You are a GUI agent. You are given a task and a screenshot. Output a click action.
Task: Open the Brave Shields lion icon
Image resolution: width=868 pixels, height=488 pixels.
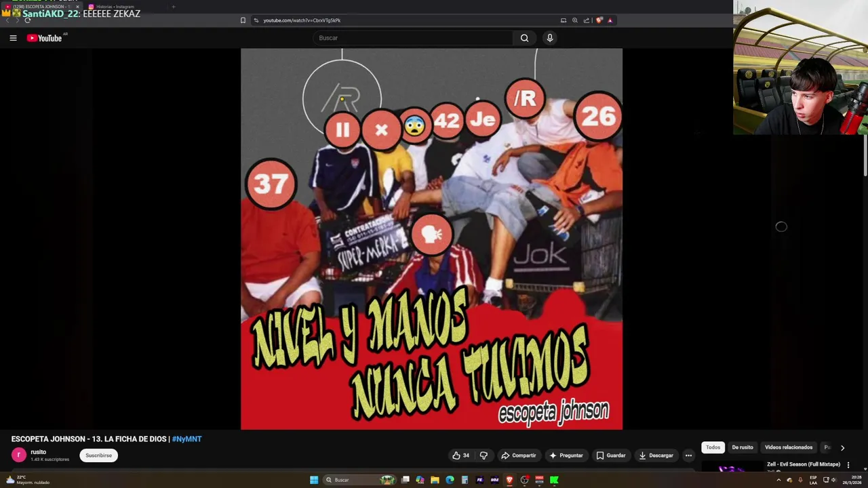coord(599,20)
